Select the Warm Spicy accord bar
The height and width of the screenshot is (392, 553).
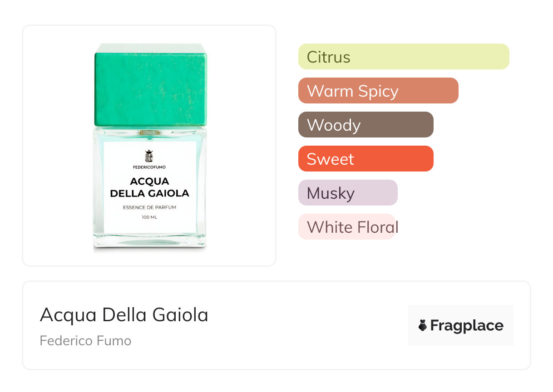[x=378, y=91]
